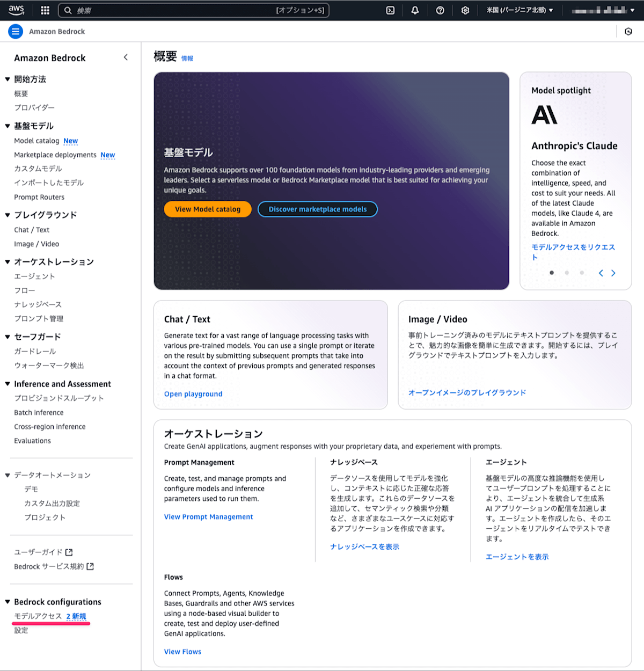The width and height of the screenshot is (644, 671).
Task: Open ユーザーガイド external link
Action: 43,552
